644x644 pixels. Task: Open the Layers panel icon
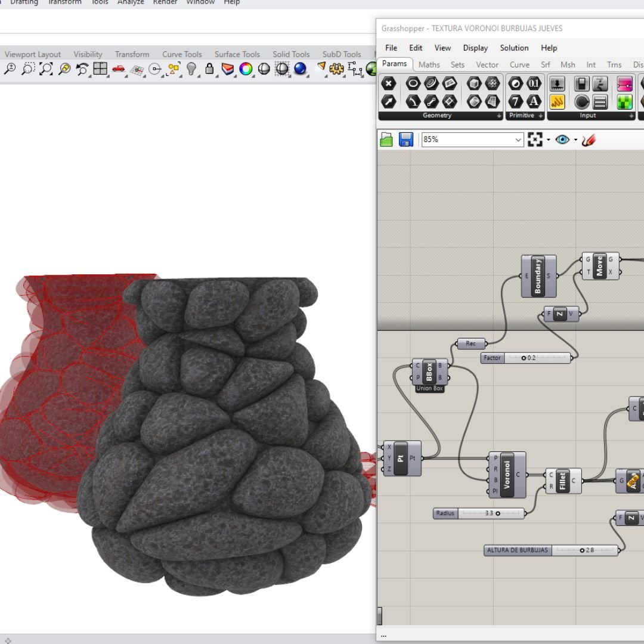click(x=227, y=69)
